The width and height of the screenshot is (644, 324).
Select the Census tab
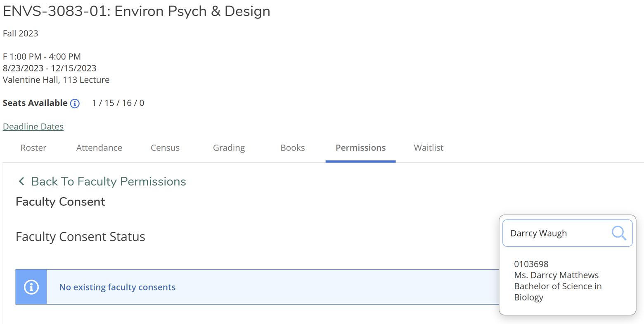(165, 148)
